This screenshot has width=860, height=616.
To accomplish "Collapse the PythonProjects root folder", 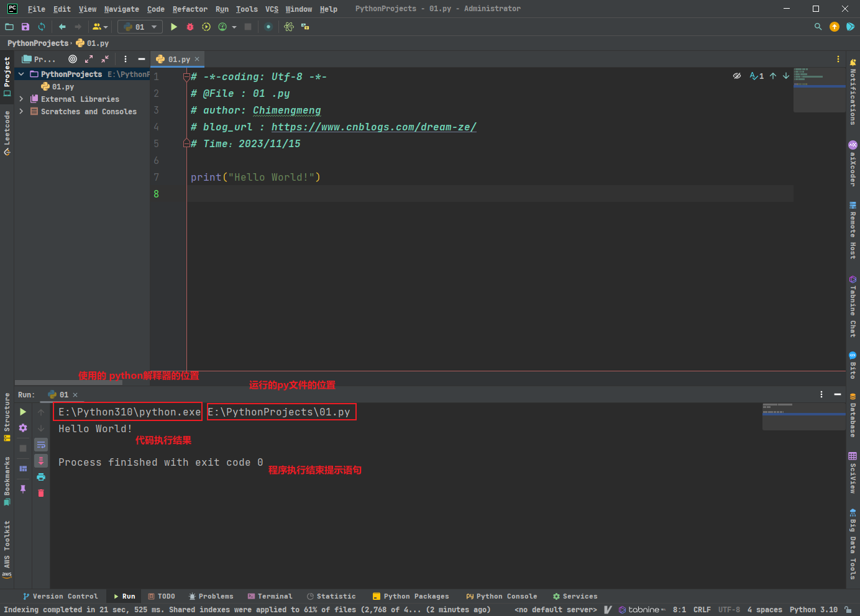I will (21, 74).
